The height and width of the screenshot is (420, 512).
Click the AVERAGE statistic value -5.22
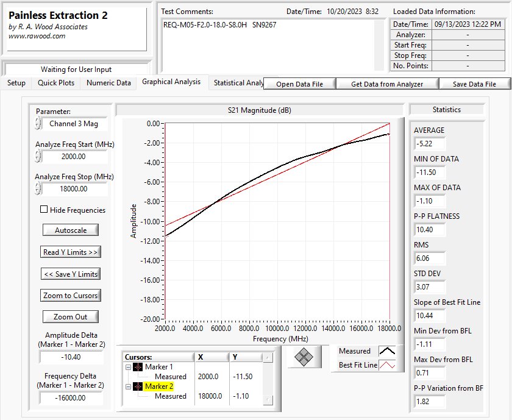(x=429, y=144)
